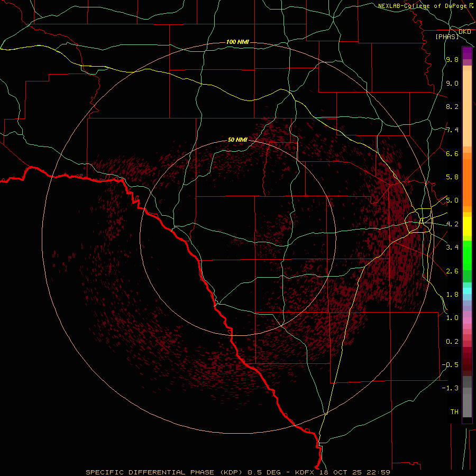
Task: Click the yellow segment of the color bar
Action: (x=467, y=226)
